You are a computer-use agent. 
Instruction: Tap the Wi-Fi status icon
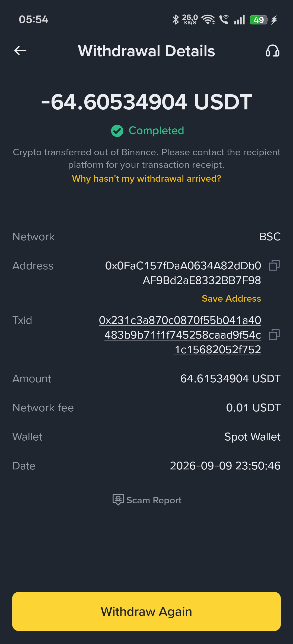point(208,20)
